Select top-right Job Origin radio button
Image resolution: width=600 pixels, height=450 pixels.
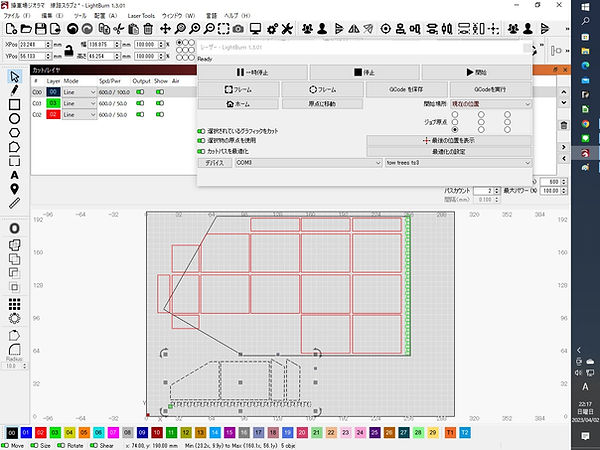[x=507, y=114]
